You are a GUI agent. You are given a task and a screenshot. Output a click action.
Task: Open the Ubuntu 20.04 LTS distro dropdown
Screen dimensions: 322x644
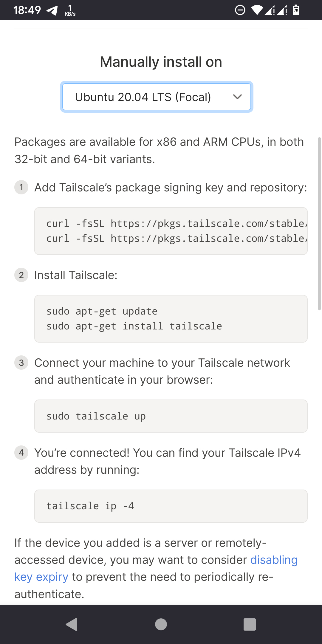coord(157,97)
